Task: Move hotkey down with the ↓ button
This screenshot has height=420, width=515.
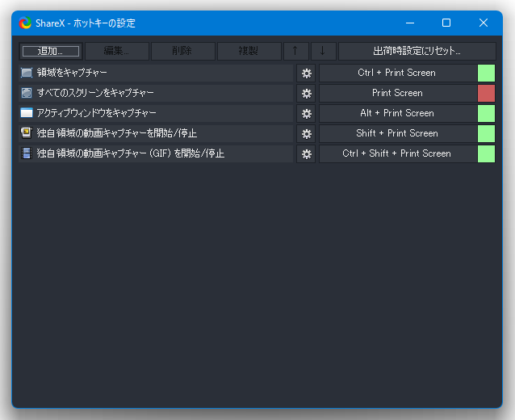Action: (x=324, y=51)
